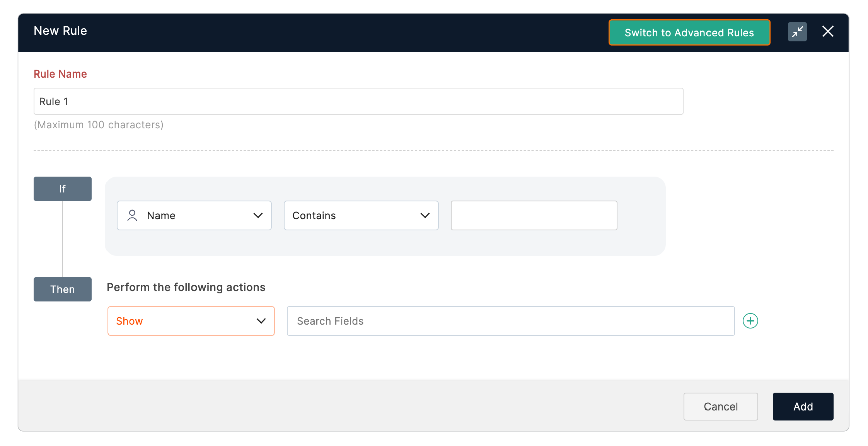This screenshot has width=868, height=446.
Task: Click the Then action block
Action: 62,289
